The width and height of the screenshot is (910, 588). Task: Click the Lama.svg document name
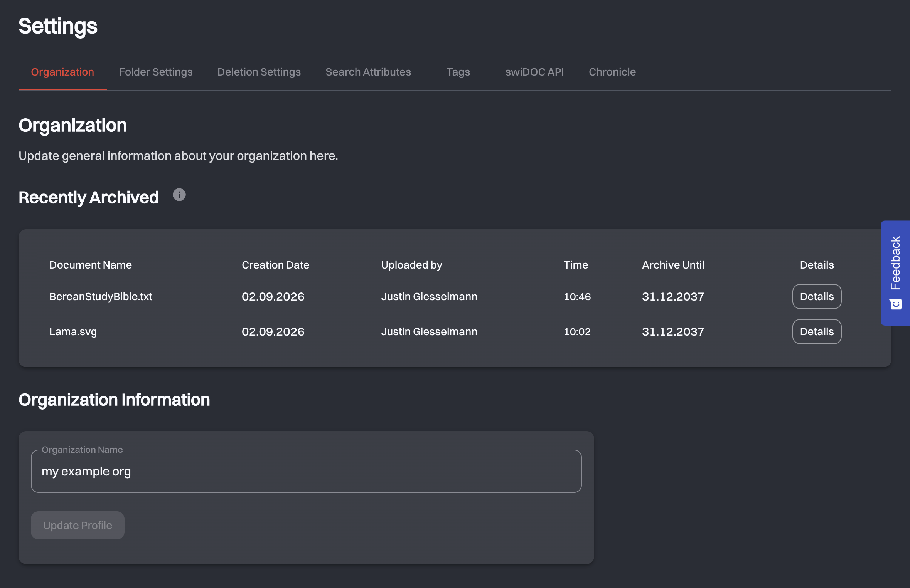pos(73,332)
